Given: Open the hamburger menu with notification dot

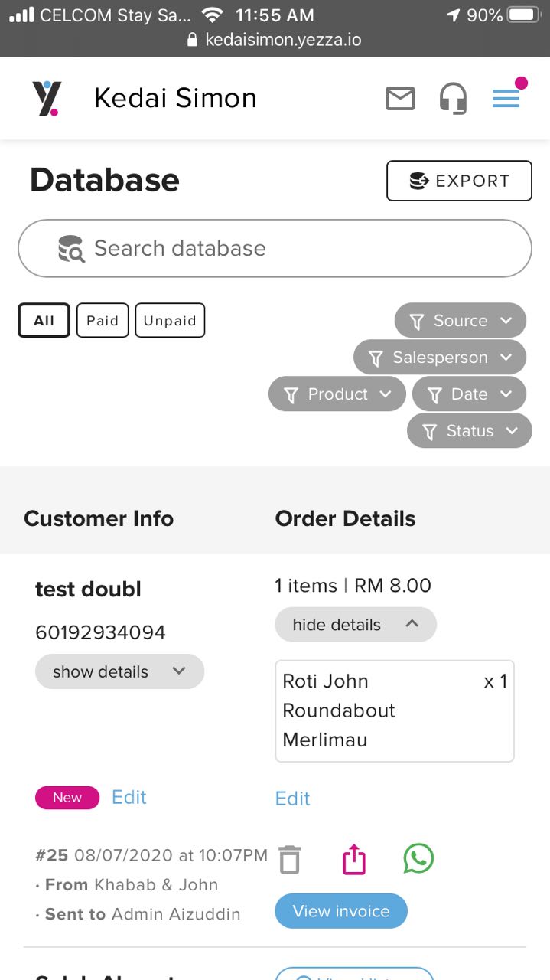Looking at the screenshot, I should pyautogui.click(x=506, y=98).
